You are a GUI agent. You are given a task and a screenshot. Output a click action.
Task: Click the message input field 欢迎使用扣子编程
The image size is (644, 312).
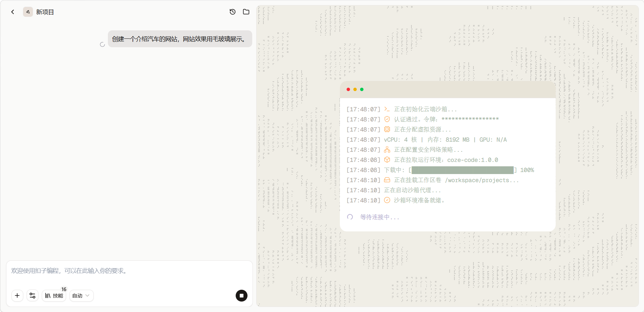(x=129, y=271)
